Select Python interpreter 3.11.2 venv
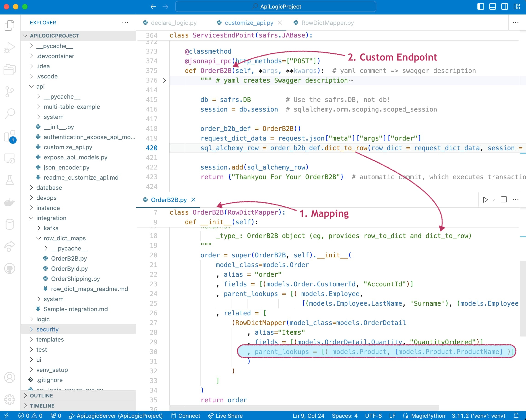526x420 pixels. point(478,416)
